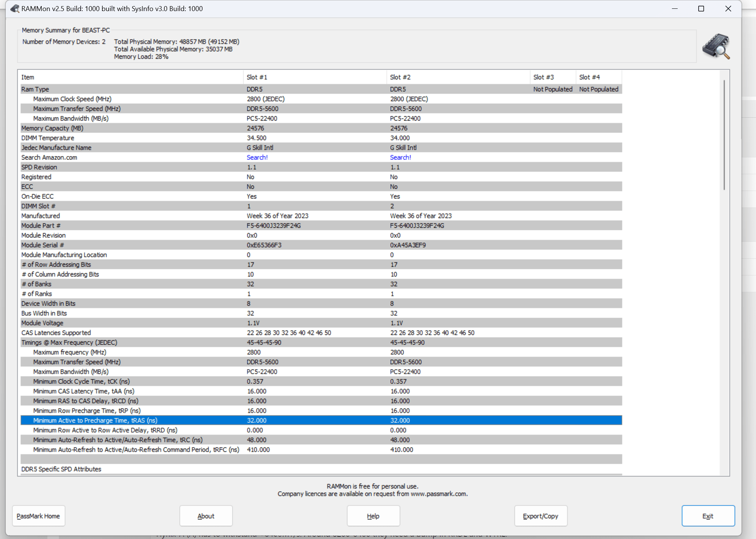The height and width of the screenshot is (539, 756).
Task: Click the RAMMon title bar app icon
Action: (x=15, y=8)
